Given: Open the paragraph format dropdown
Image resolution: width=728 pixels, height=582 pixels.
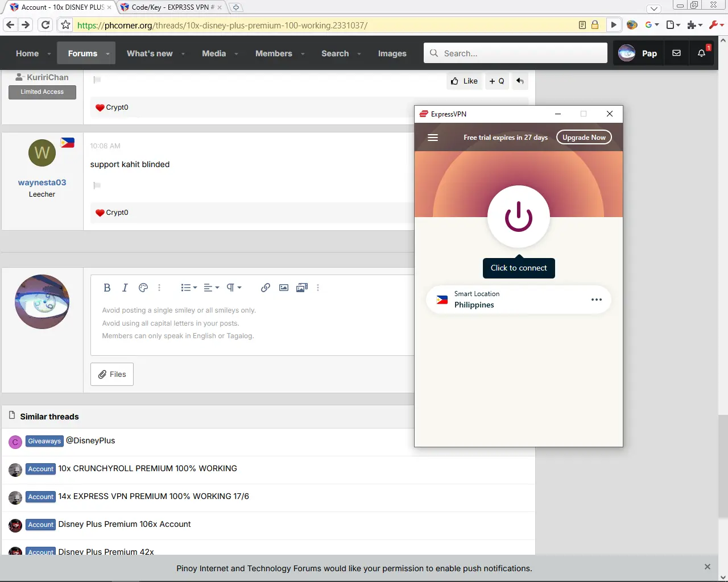Looking at the screenshot, I should click(x=234, y=288).
